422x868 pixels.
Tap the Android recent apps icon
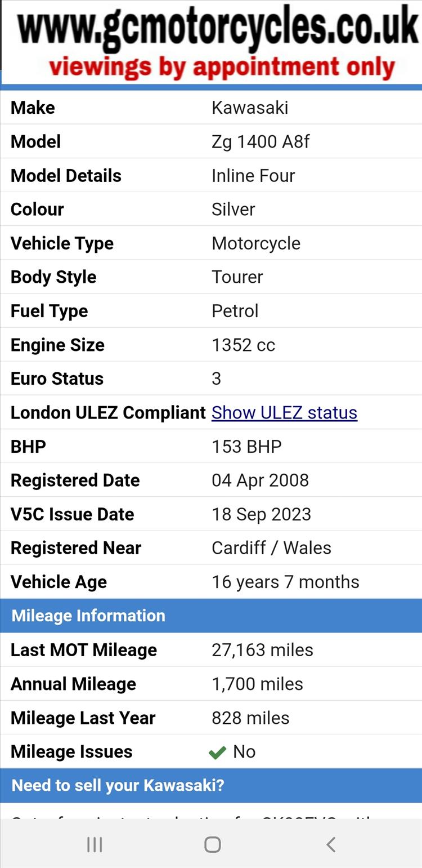point(95,844)
